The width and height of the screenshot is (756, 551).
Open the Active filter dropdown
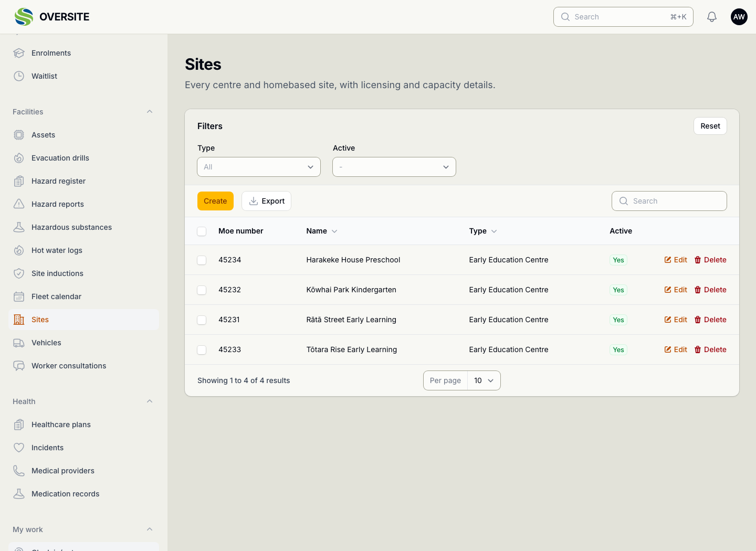tap(394, 167)
